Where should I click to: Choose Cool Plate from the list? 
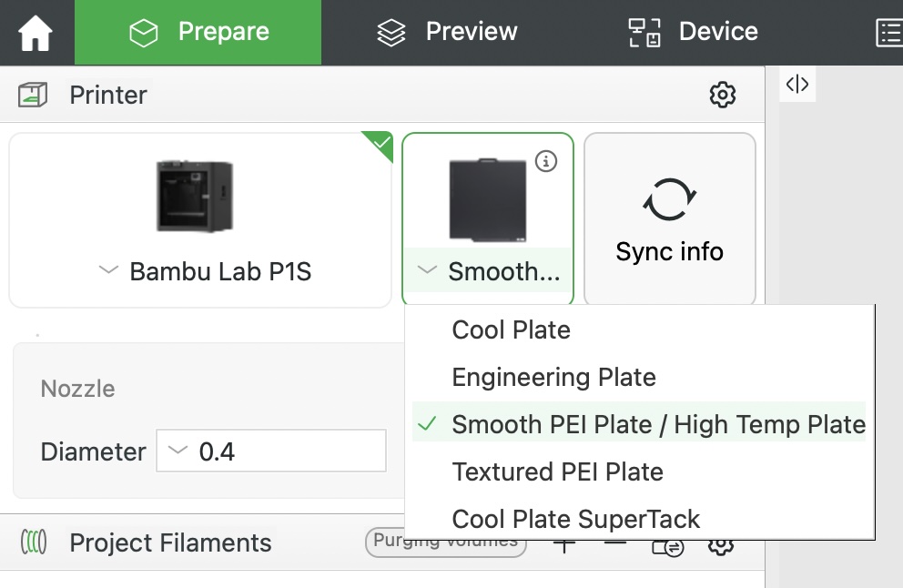click(x=511, y=329)
